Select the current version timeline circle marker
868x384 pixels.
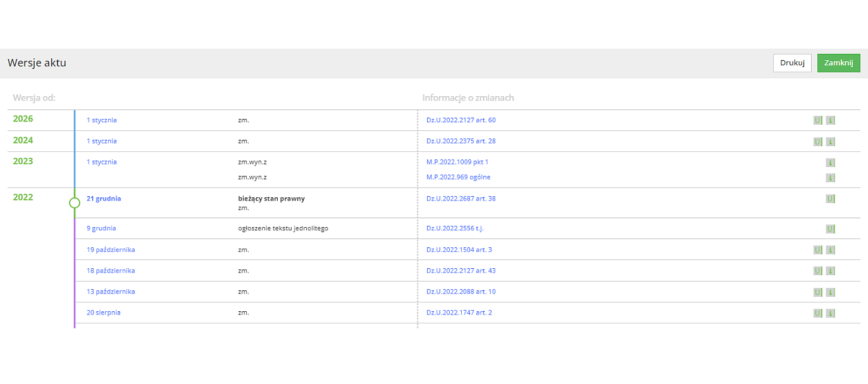tap(75, 203)
